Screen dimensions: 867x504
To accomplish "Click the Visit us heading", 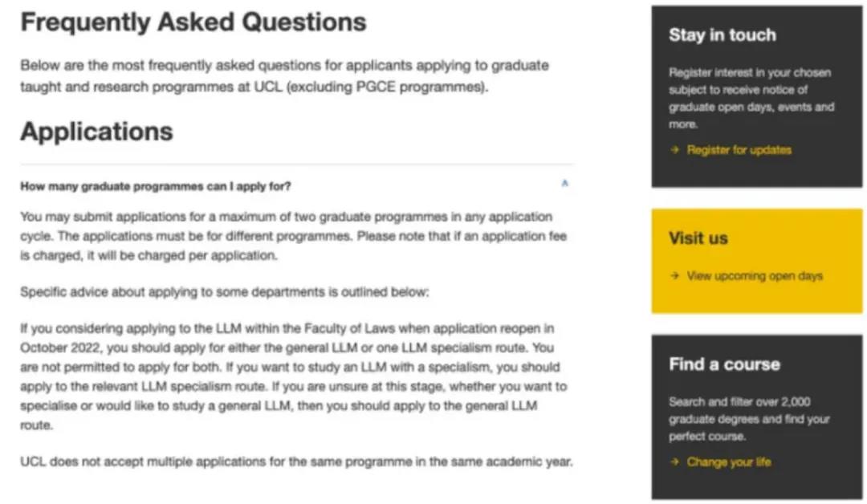I will point(698,238).
